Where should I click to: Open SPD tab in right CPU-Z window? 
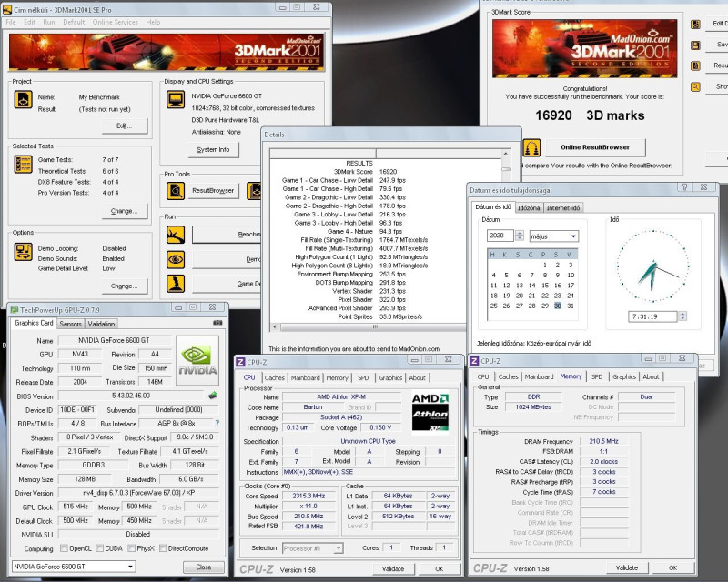[597, 376]
